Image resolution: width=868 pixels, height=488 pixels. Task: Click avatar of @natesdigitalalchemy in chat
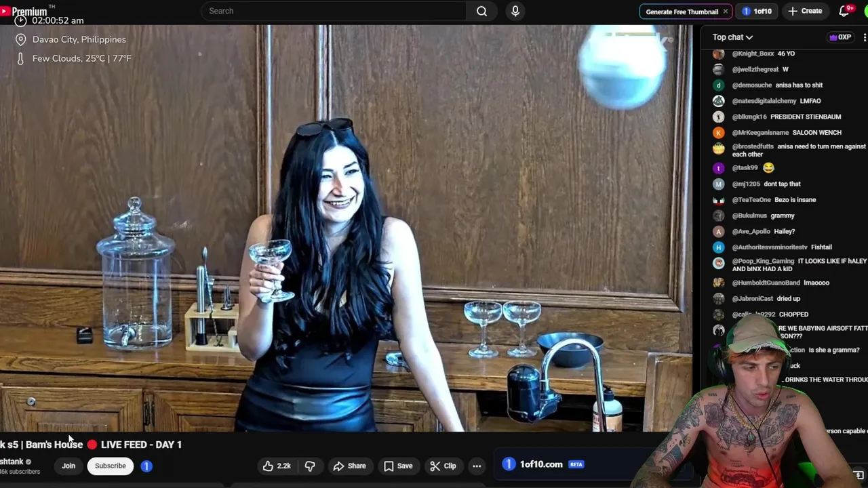(x=719, y=101)
